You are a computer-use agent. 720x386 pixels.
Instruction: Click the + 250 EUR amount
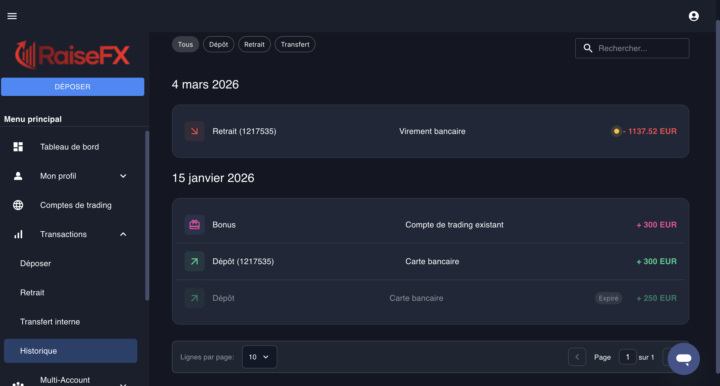(x=656, y=298)
